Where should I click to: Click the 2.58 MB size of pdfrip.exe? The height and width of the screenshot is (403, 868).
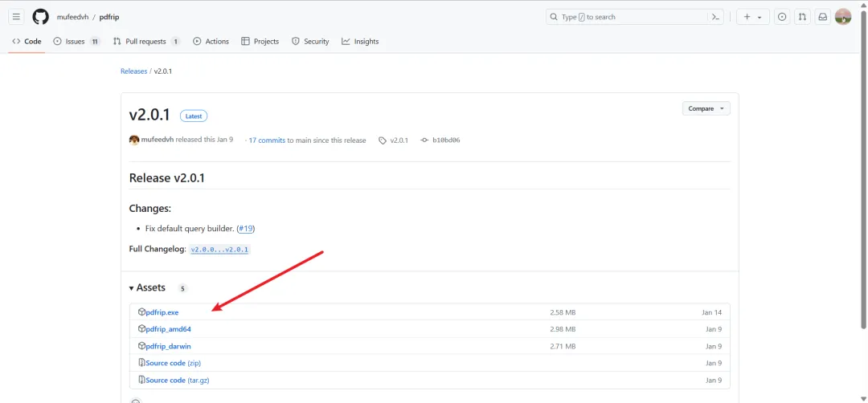pos(563,313)
